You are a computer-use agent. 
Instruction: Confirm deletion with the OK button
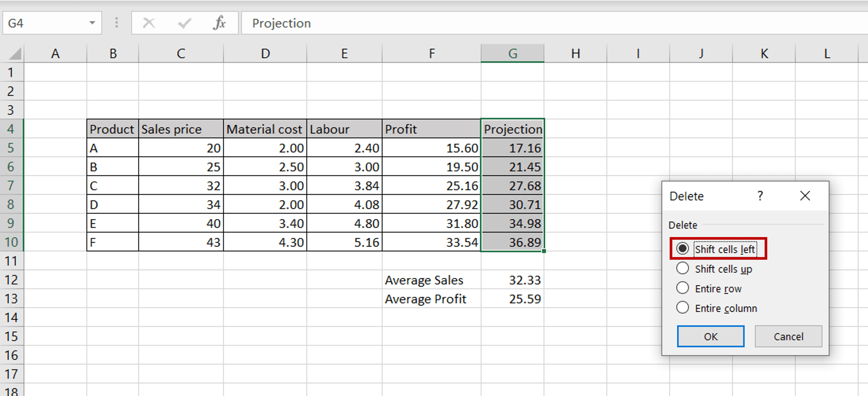click(x=710, y=336)
